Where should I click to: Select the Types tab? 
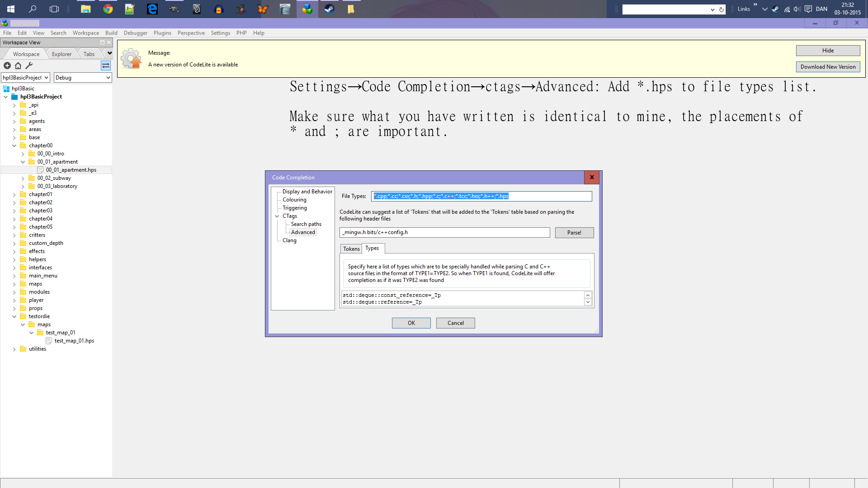click(x=373, y=248)
